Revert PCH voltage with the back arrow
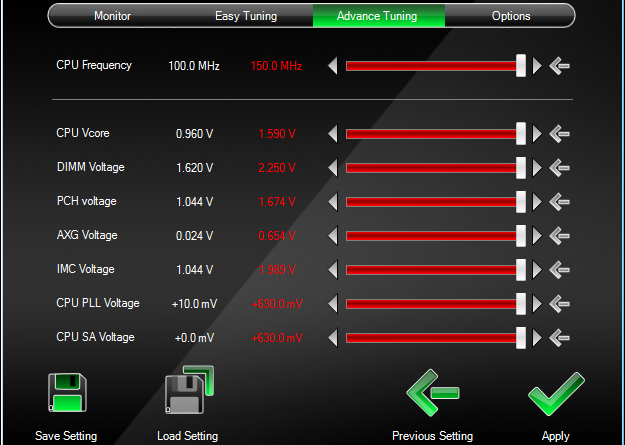Screen dimensions: 625x445 (x=560, y=202)
